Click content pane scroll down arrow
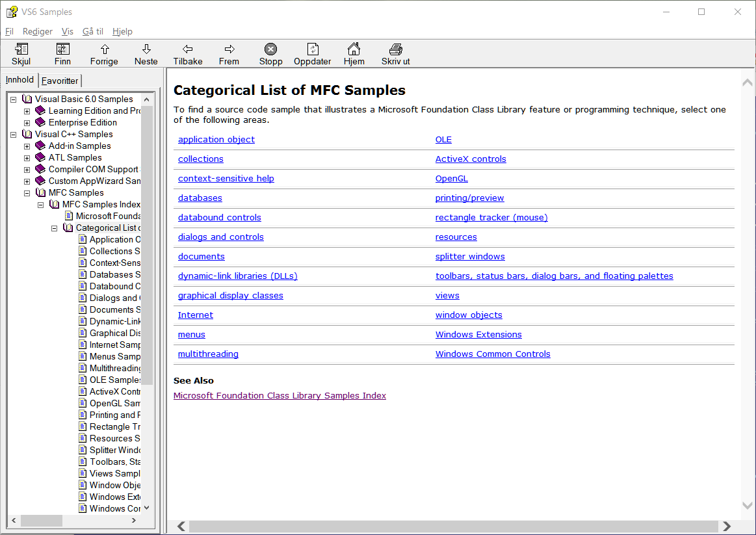Image resolution: width=756 pixels, height=535 pixels. [748, 506]
